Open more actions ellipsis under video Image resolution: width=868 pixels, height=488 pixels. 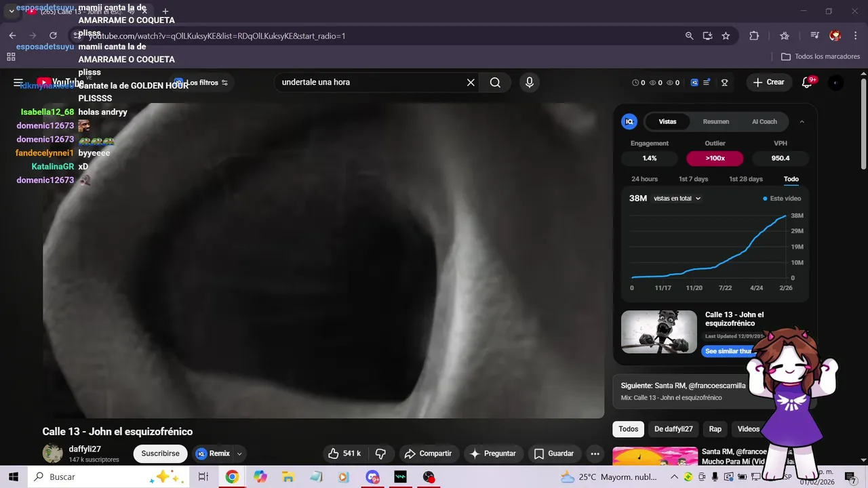(595, 453)
